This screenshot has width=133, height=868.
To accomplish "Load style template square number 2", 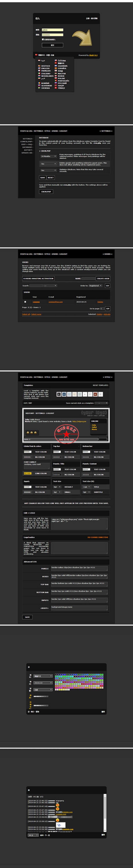I will click(64, 394).
